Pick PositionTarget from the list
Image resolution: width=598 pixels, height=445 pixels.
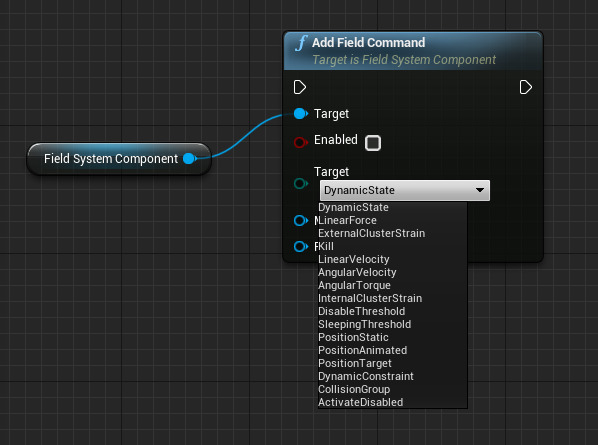pos(392,363)
